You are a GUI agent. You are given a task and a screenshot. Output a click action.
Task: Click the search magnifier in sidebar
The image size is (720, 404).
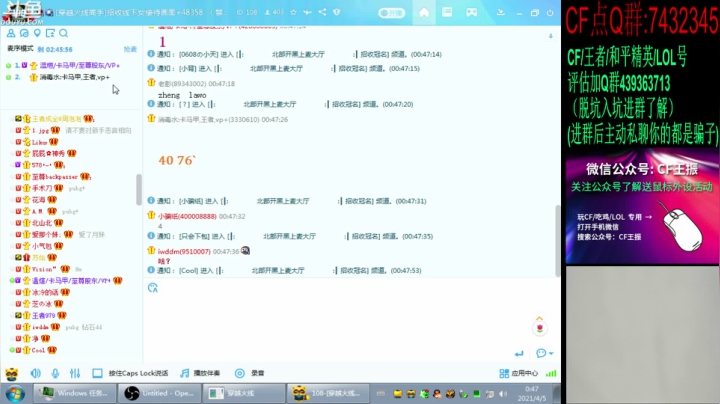click(63, 33)
